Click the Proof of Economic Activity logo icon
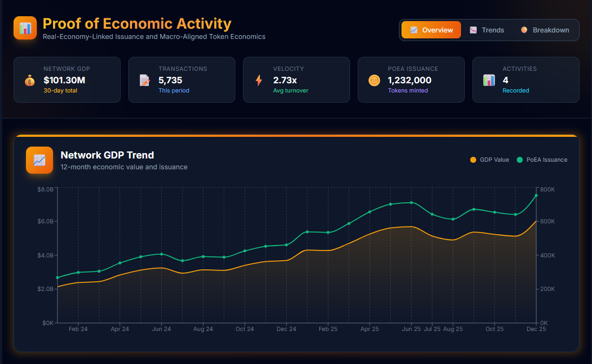 pos(25,28)
